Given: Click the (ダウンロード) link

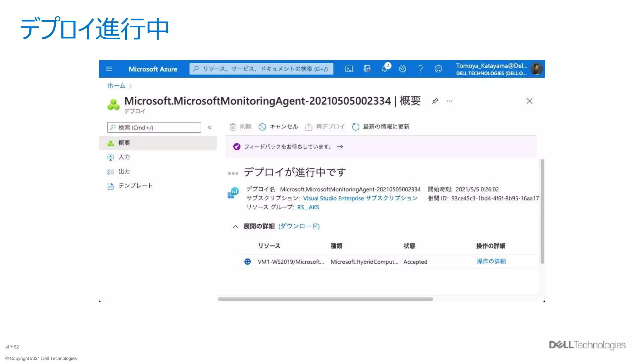Looking at the screenshot, I should (x=299, y=226).
